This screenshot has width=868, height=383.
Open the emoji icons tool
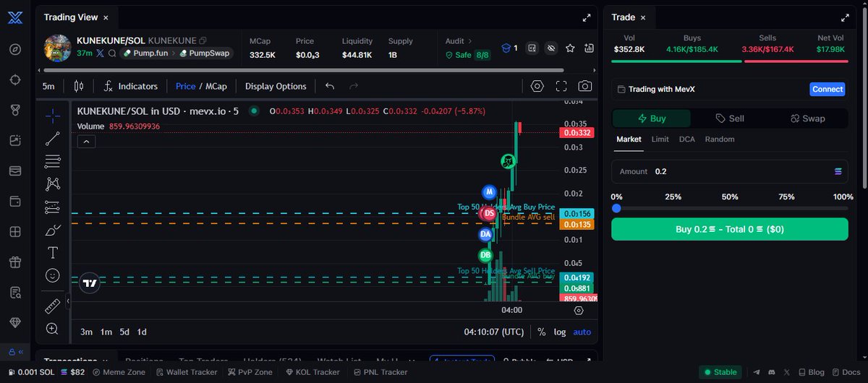click(x=53, y=275)
